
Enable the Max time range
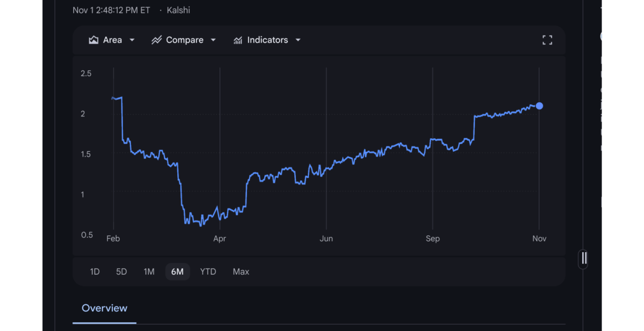click(241, 271)
